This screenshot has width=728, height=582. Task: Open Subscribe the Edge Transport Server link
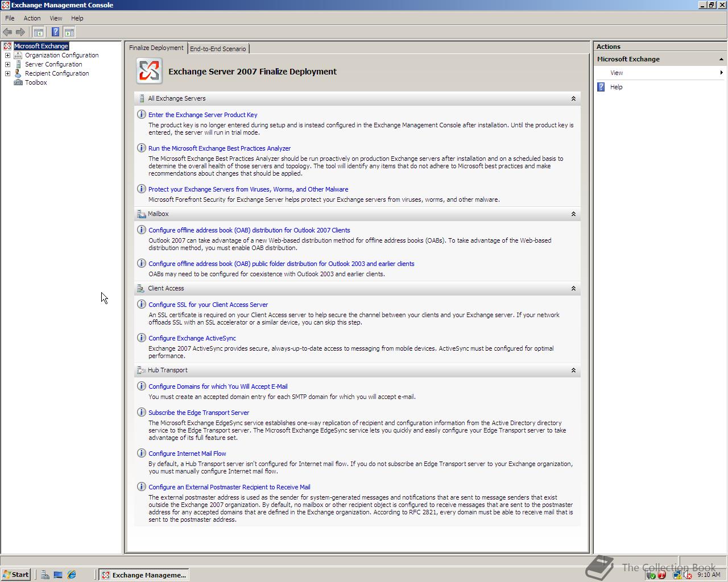pyautogui.click(x=198, y=413)
